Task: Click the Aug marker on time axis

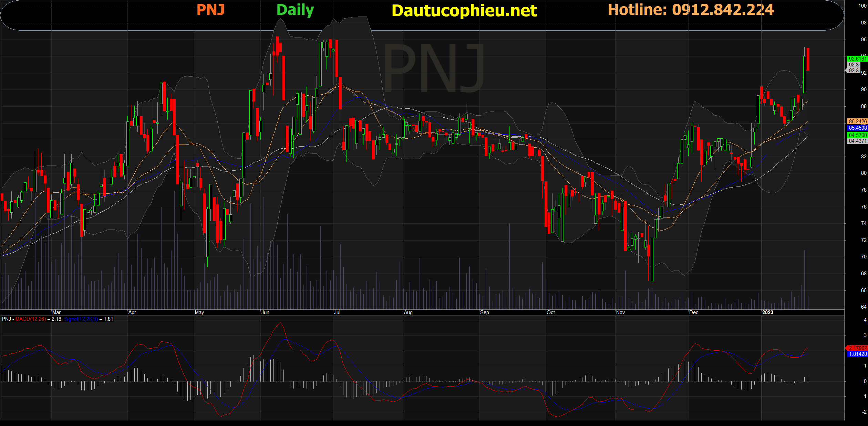Action: (x=408, y=312)
